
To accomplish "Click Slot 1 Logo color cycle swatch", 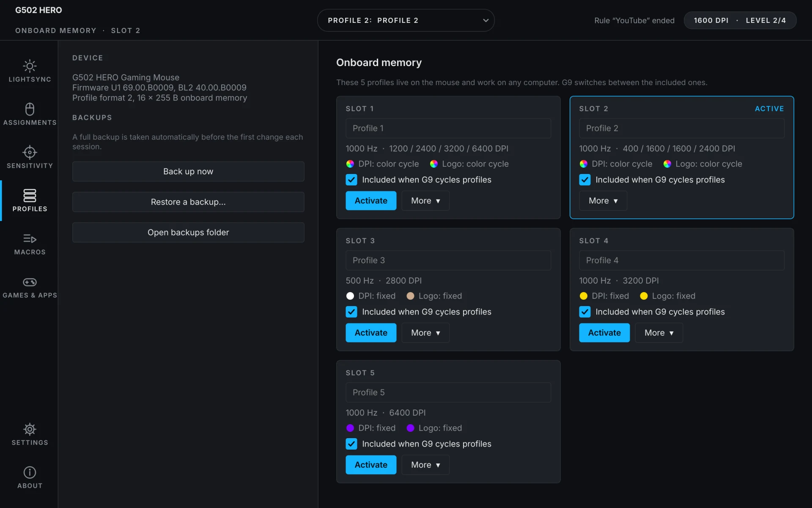I will tap(434, 164).
